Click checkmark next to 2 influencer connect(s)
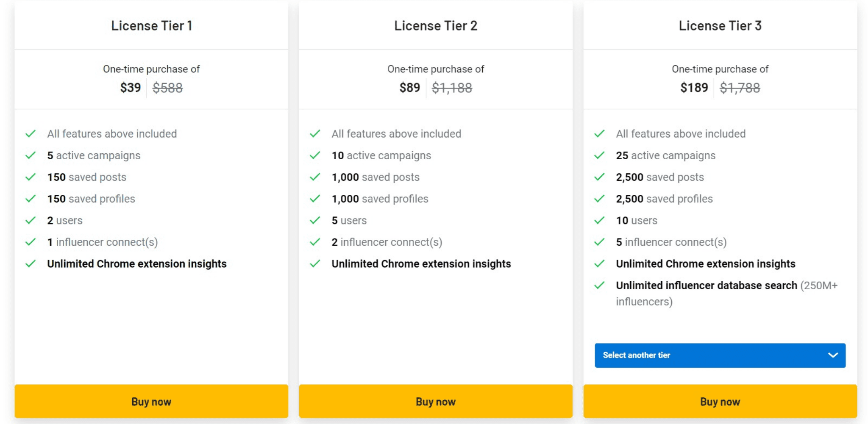The image size is (868, 424). tap(315, 242)
